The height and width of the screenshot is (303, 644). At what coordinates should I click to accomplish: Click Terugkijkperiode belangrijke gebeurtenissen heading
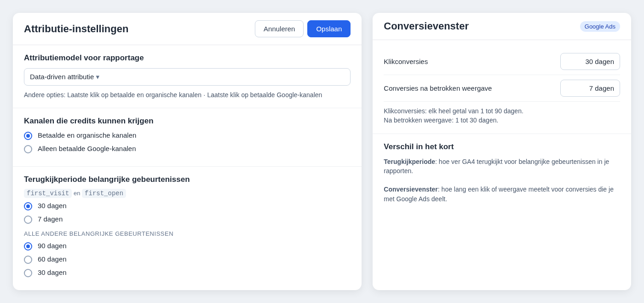coord(107,180)
